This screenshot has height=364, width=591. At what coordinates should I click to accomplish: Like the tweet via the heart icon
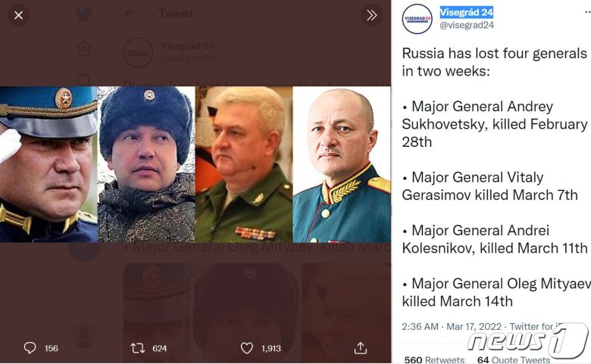246,348
